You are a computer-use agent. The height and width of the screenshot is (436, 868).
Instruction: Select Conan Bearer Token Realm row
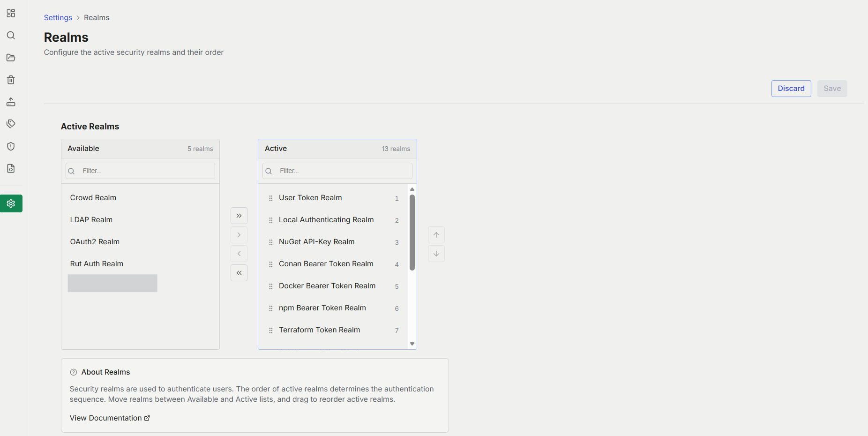334,264
